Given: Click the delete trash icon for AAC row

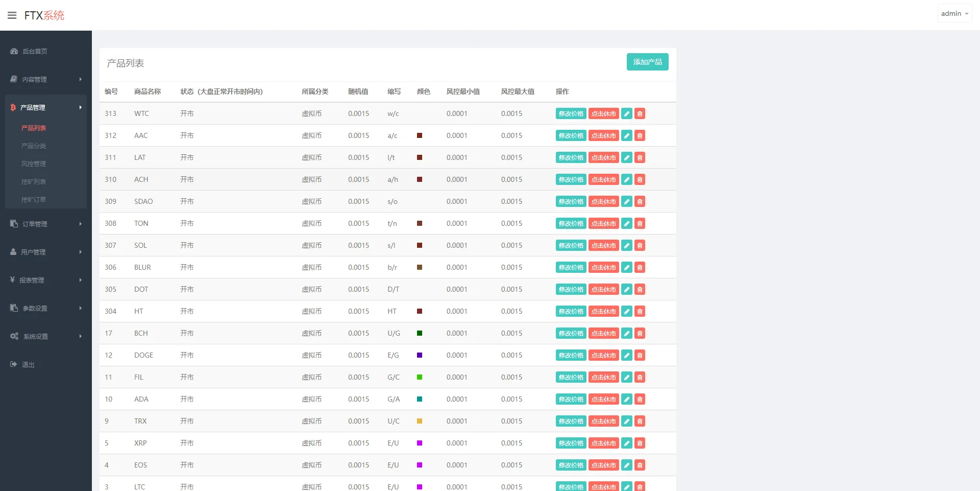Looking at the screenshot, I should coord(640,136).
